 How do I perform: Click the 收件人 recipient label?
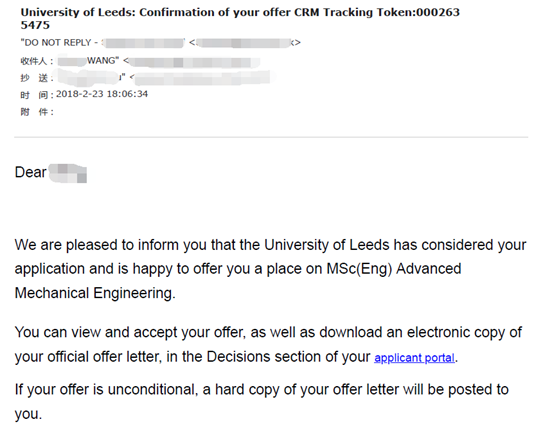coord(37,61)
